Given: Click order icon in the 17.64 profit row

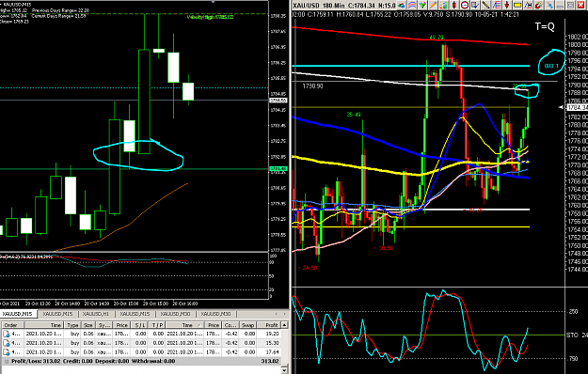Looking at the screenshot, I should [x=7, y=352].
